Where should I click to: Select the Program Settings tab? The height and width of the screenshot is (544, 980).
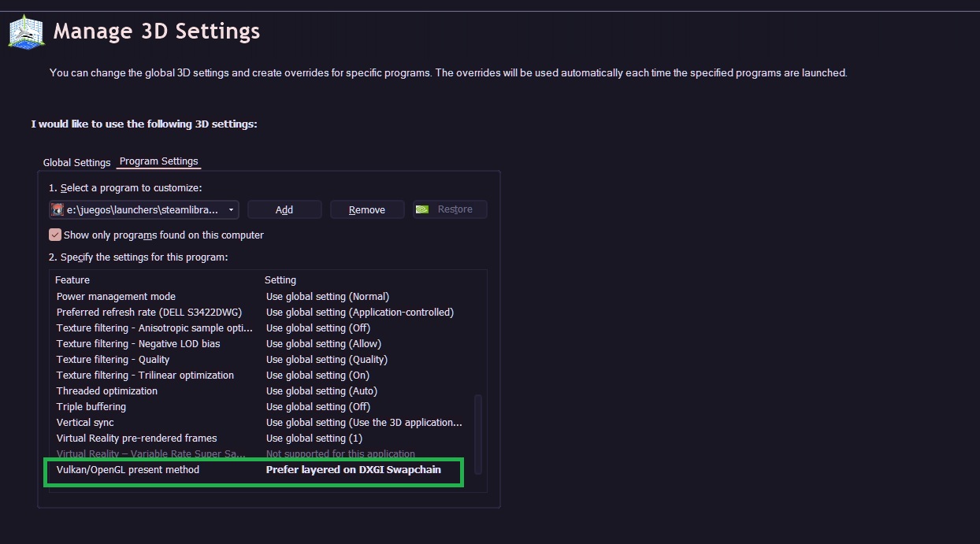click(158, 161)
